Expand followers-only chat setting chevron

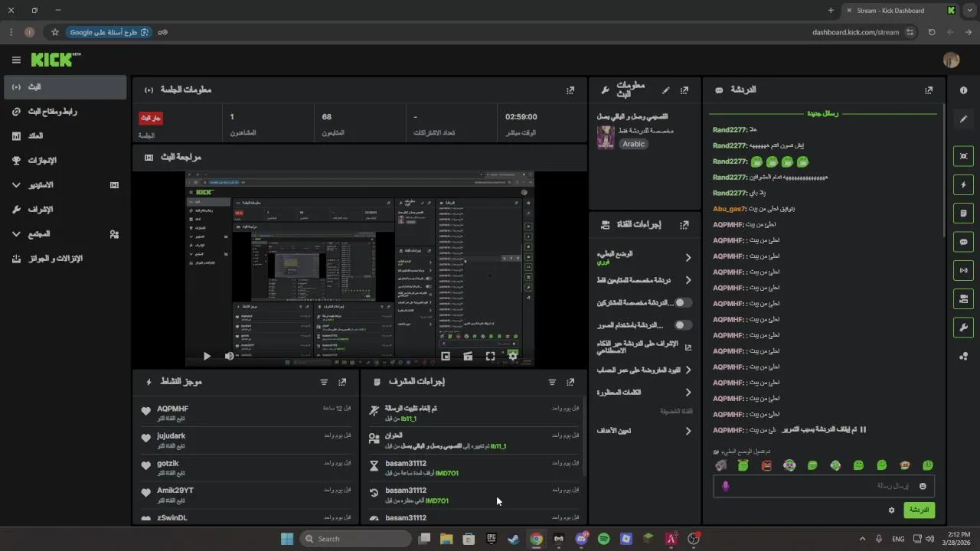point(688,280)
